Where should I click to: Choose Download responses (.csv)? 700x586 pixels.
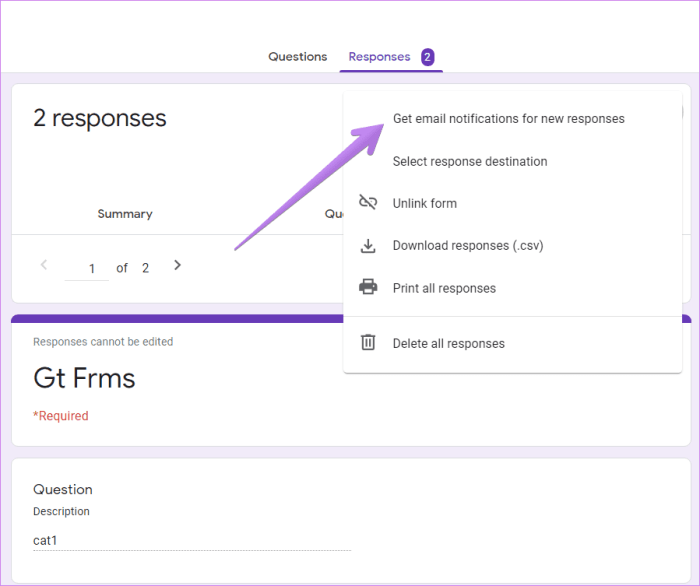[467, 246]
